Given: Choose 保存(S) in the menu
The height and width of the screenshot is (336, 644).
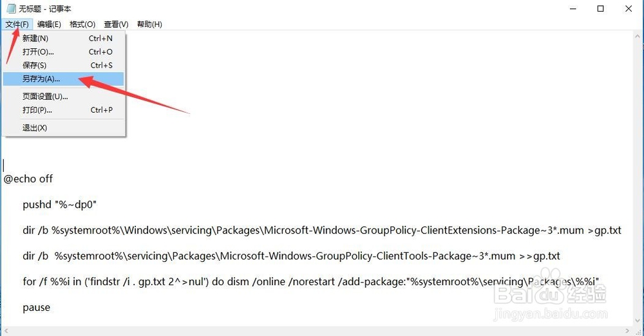Looking at the screenshot, I should pyautogui.click(x=63, y=65).
